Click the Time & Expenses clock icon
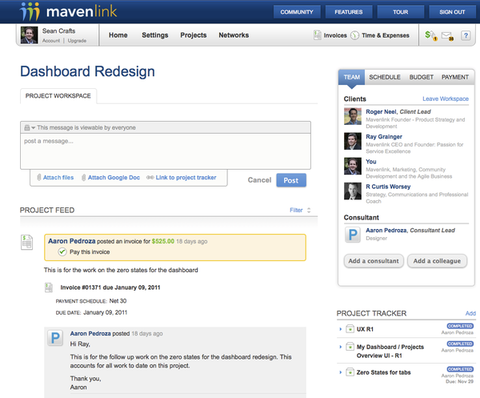The width and height of the screenshot is (480, 398). click(x=355, y=35)
